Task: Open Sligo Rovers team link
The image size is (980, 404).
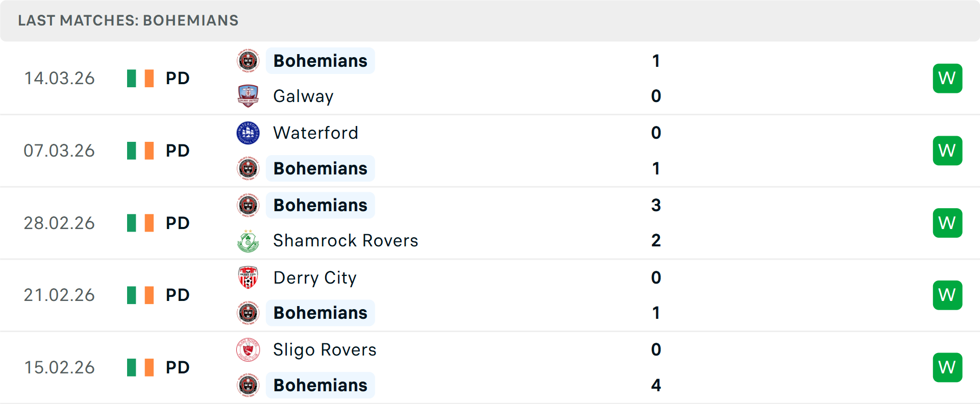Action: point(325,350)
